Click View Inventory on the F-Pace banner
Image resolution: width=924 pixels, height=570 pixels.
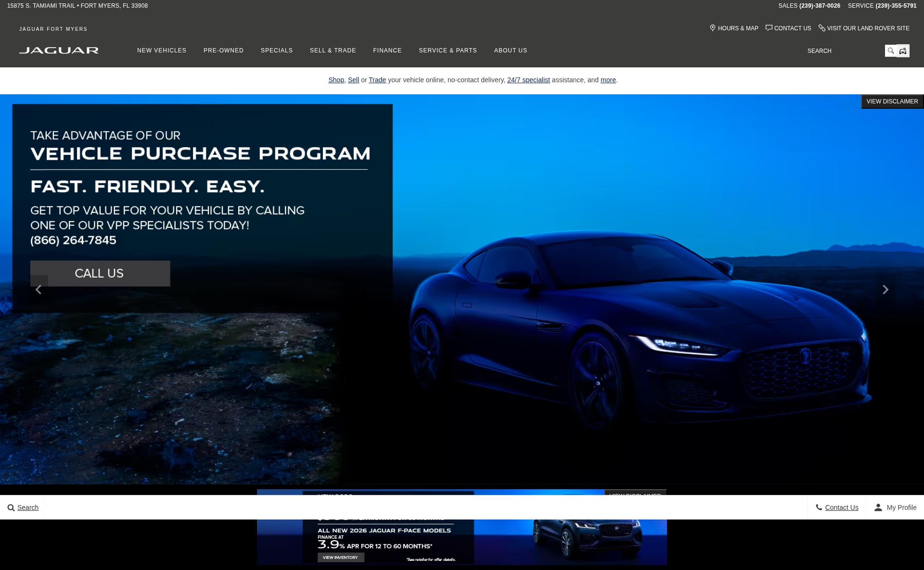point(340,557)
